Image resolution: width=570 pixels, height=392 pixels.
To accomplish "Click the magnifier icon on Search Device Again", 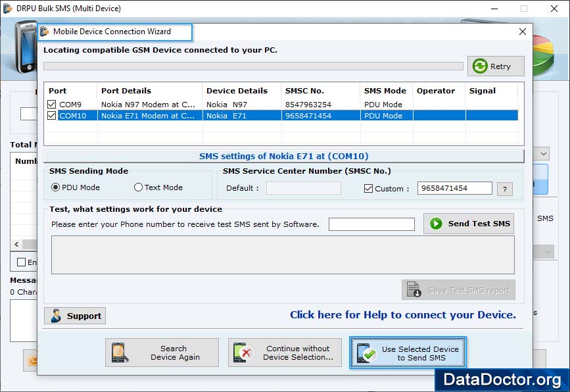I will (120, 353).
